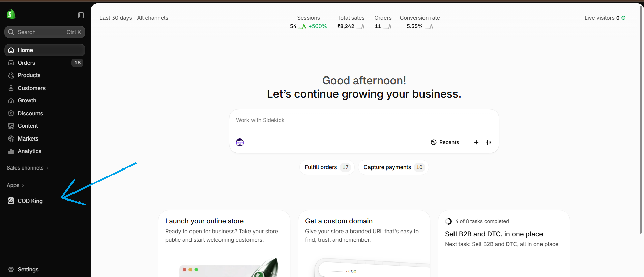Screen dimensions: 644x277
Task: Click the tasks progress circle icon
Action: coord(448,221)
